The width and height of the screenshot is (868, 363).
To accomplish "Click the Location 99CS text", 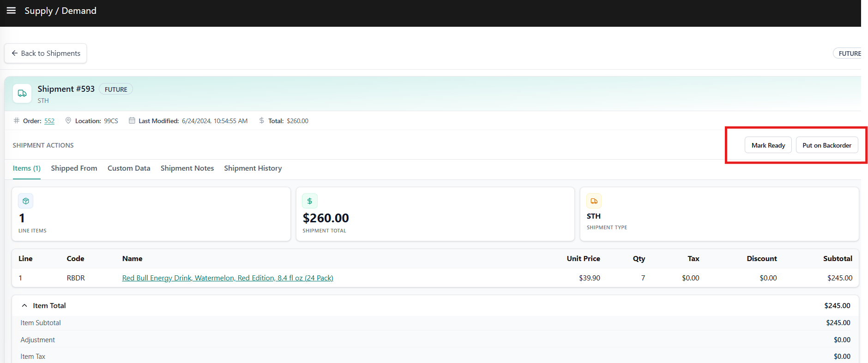I will [96, 121].
